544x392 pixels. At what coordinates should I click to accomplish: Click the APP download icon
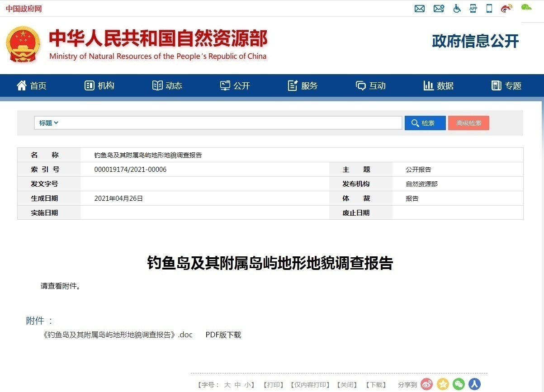coord(473,9)
